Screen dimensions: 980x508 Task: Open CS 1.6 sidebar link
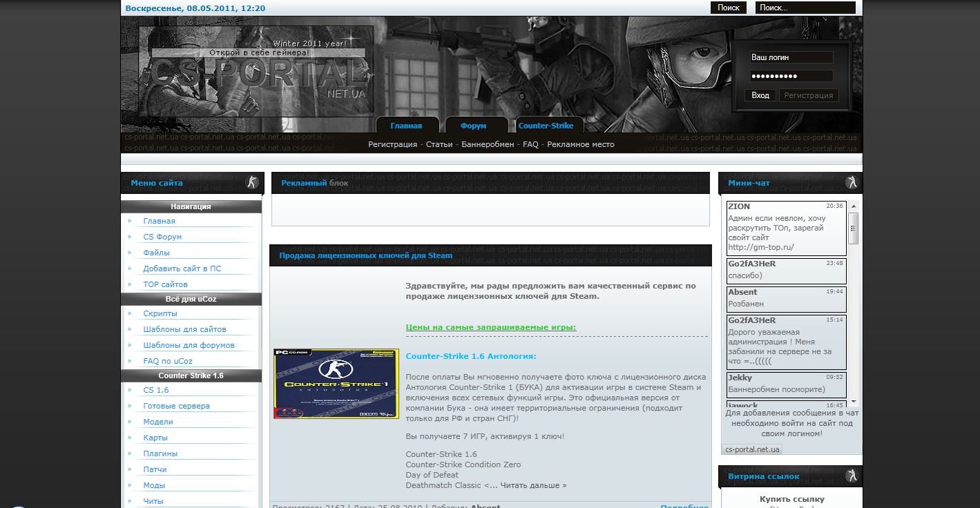click(156, 390)
